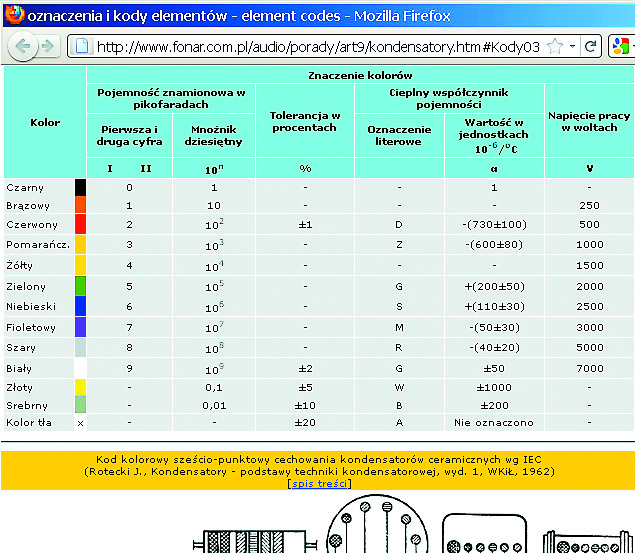Click 'Oznaczenie literowe' column header
Image resolution: width=635 pixels, height=553 pixels.
(x=399, y=136)
